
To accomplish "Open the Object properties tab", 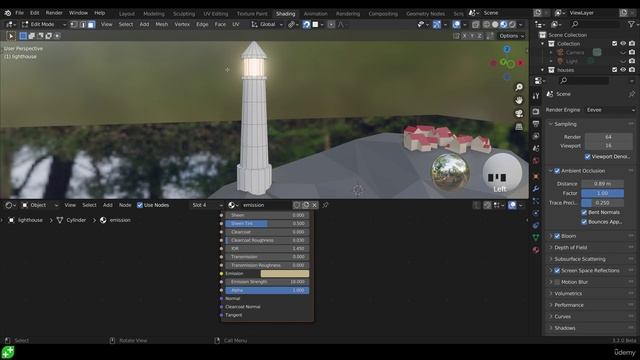I will [536, 176].
